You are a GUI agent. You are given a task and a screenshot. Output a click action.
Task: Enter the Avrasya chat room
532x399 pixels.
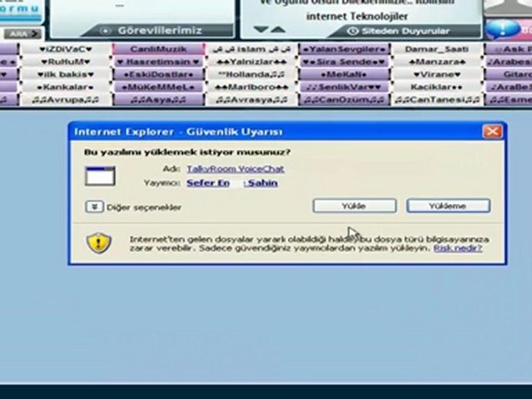tap(252, 100)
